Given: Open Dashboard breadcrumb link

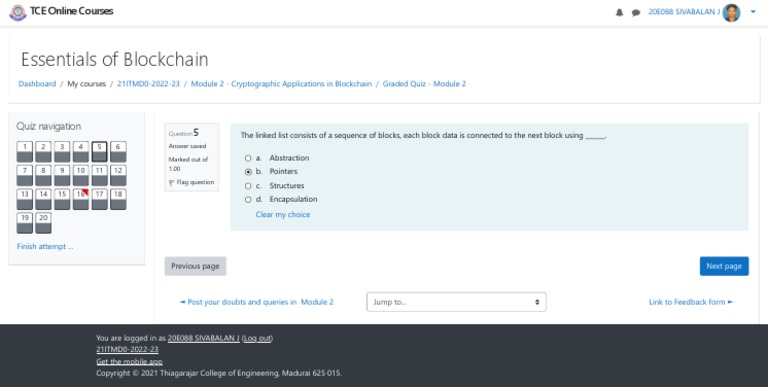Looking at the screenshot, I should tap(37, 84).
